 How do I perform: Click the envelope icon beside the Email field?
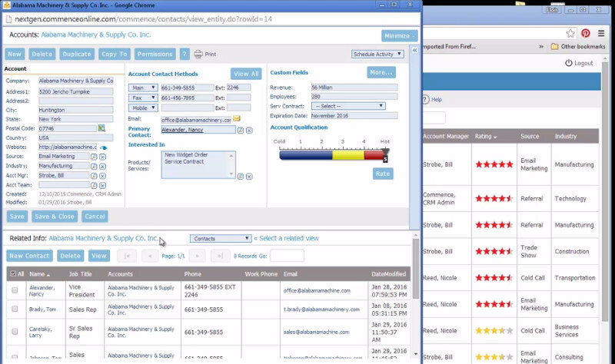click(x=238, y=119)
